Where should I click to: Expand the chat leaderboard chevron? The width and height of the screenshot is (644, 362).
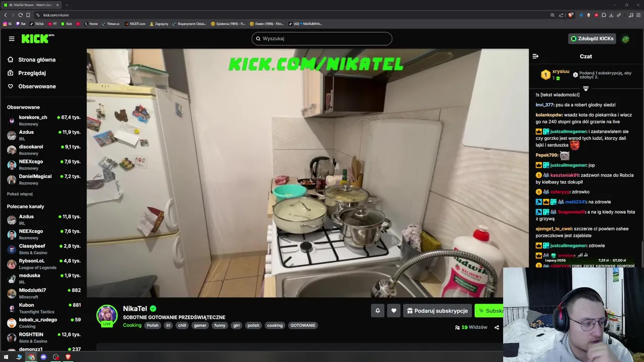pos(586,88)
